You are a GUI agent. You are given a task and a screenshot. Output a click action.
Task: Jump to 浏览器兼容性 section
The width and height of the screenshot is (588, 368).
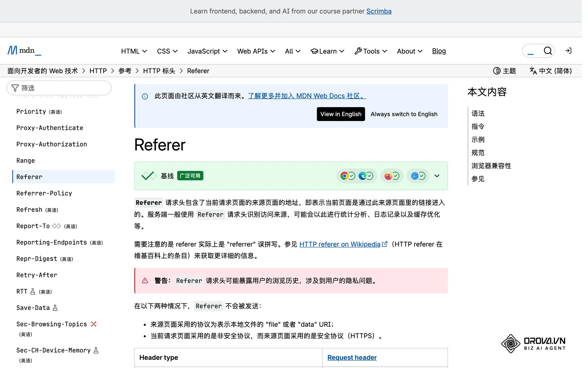click(x=491, y=166)
